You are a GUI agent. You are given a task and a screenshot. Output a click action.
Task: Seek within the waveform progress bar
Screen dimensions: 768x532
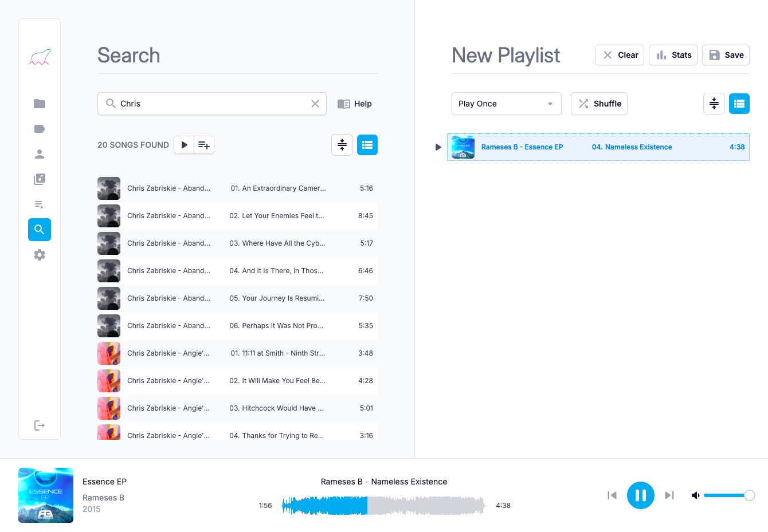[383, 505]
